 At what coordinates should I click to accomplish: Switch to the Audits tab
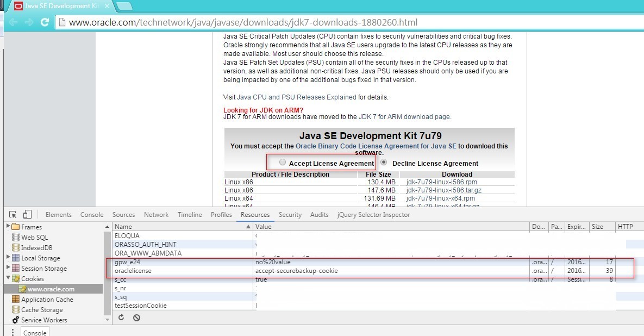[x=319, y=214]
